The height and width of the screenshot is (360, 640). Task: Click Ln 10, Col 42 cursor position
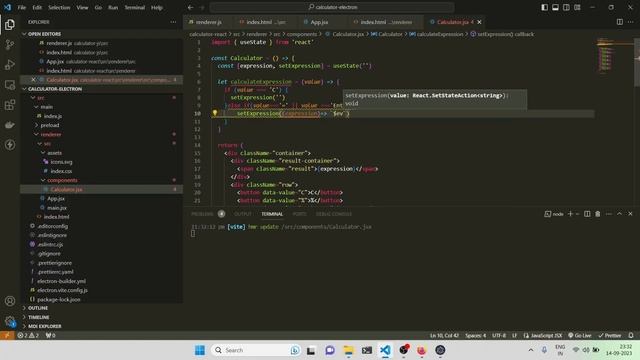[444, 336]
